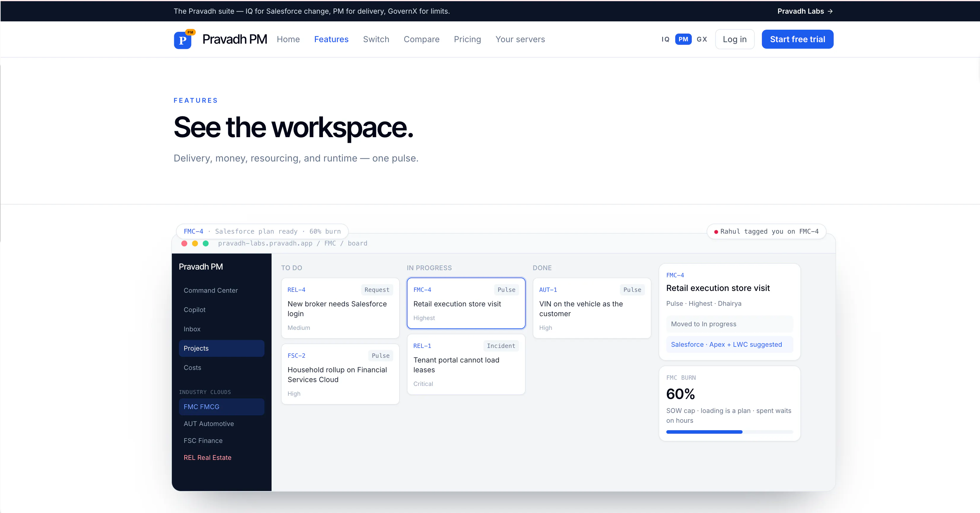Open Your servers page
Image resolution: width=980 pixels, height=513 pixels.
[x=520, y=39]
